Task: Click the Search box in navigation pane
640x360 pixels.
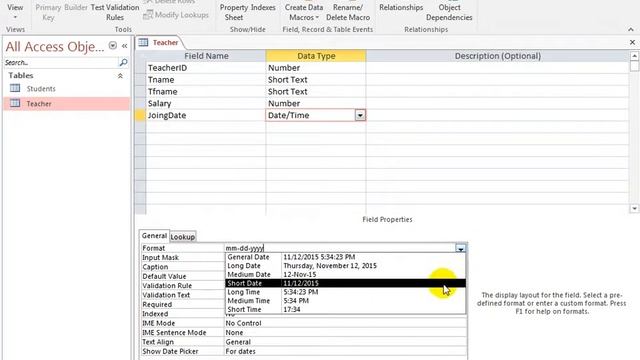Action: pyautogui.click(x=60, y=62)
